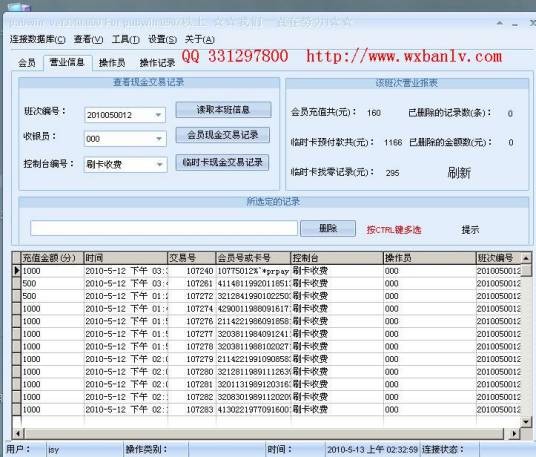Viewport: 536px width, 457px height.
Task: Click status bar time 2010-5-13 上午 02:32:59
Action: [x=372, y=449]
